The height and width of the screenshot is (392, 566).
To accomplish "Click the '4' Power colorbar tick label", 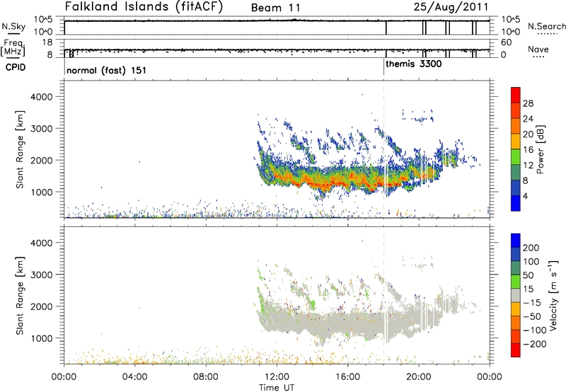I will coord(525,196).
